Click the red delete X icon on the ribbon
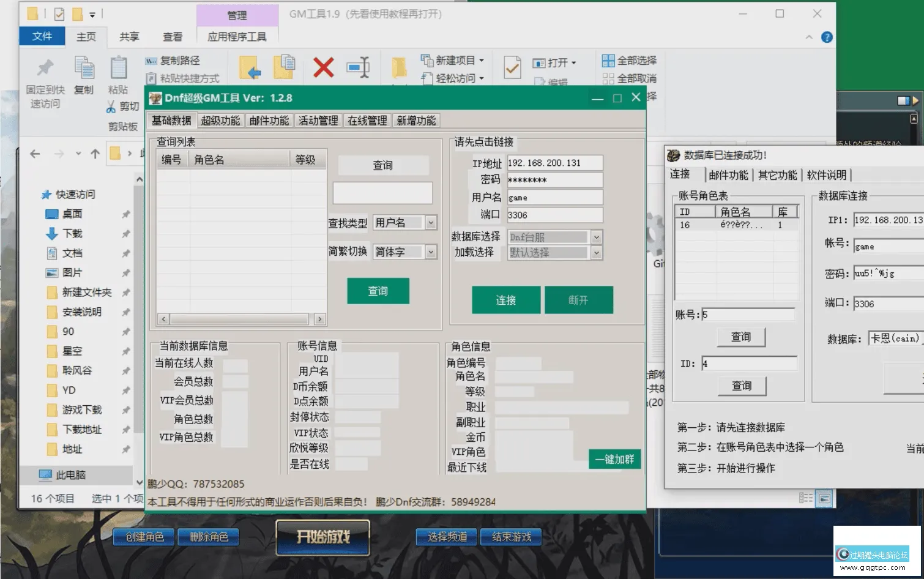This screenshot has height=579, width=924. (322, 67)
